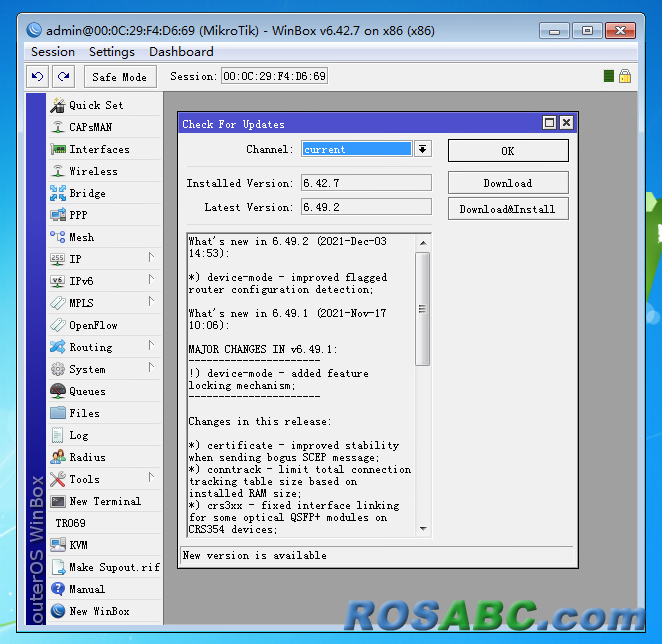Open Quick Set wand icon

pos(58,105)
